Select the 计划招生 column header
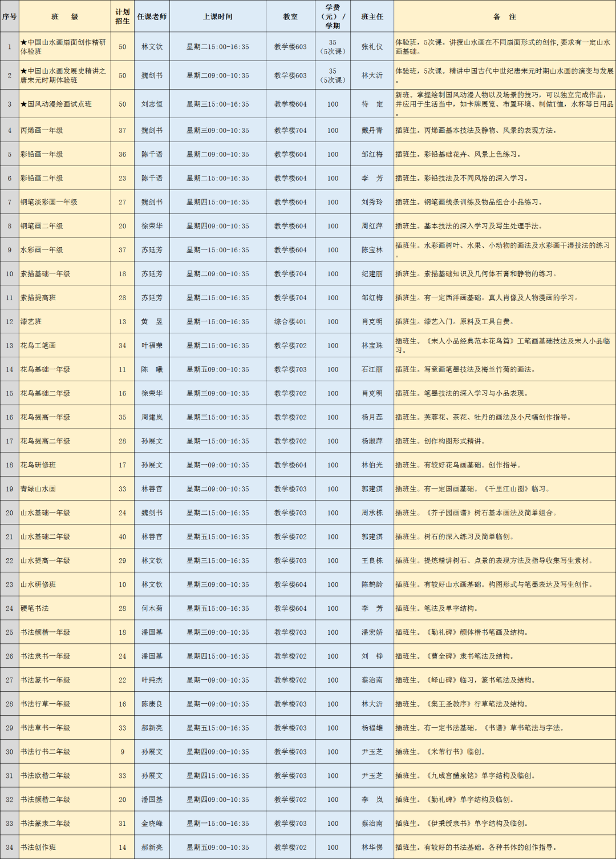616x859 pixels. pyautogui.click(x=123, y=17)
